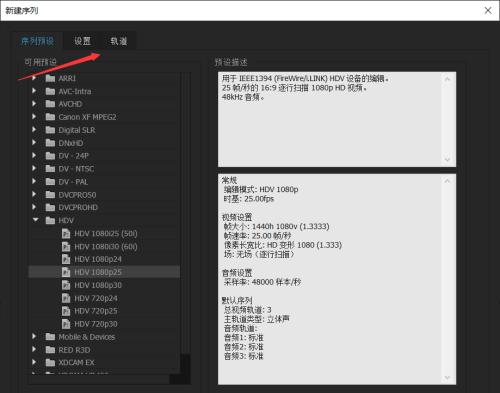
Task: Choose the HDV 720p25 preset icon
Action: pyautogui.click(x=66, y=311)
